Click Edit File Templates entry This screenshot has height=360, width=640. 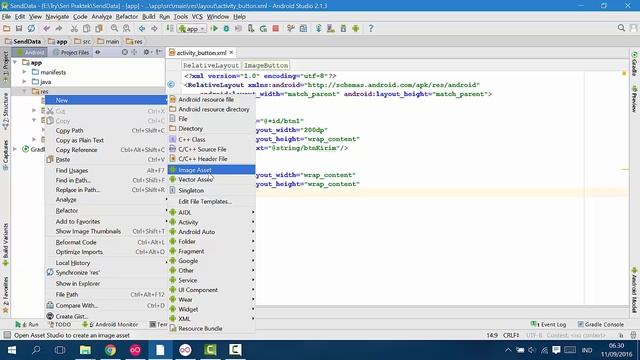(211, 202)
